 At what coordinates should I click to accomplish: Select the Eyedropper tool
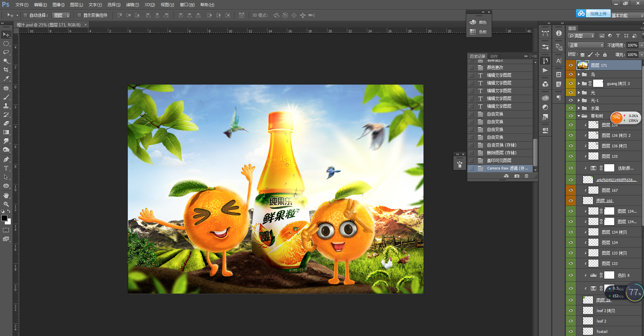pyautogui.click(x=6, y=79)
